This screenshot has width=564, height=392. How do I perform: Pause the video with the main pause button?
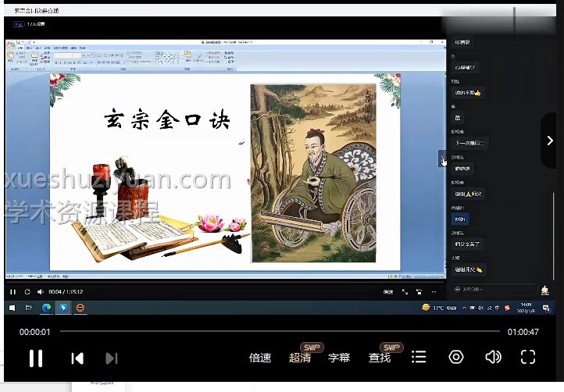click(36, 358)
